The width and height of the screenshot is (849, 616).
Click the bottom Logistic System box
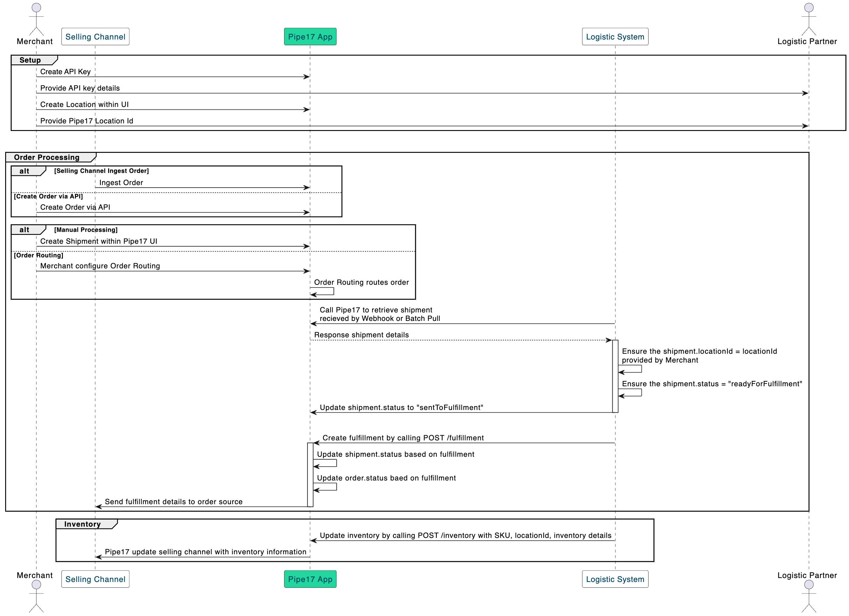point(615,579)
